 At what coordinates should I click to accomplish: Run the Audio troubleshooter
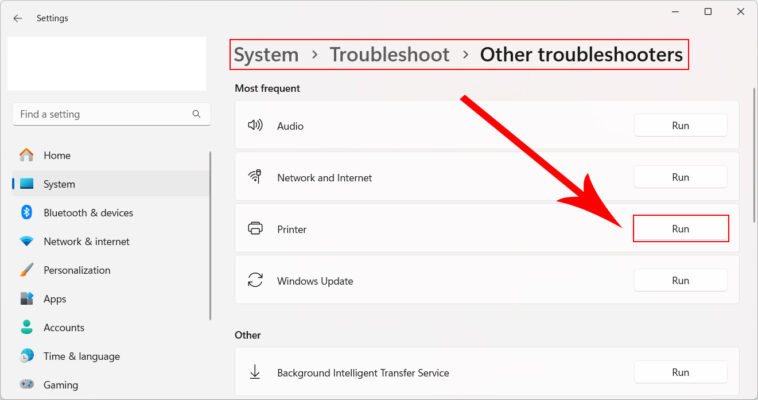(680, 126)
